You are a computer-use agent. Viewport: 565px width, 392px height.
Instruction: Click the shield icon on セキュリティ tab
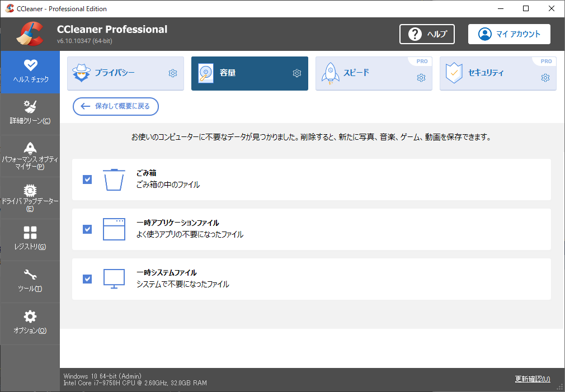(x=454, y=73)
